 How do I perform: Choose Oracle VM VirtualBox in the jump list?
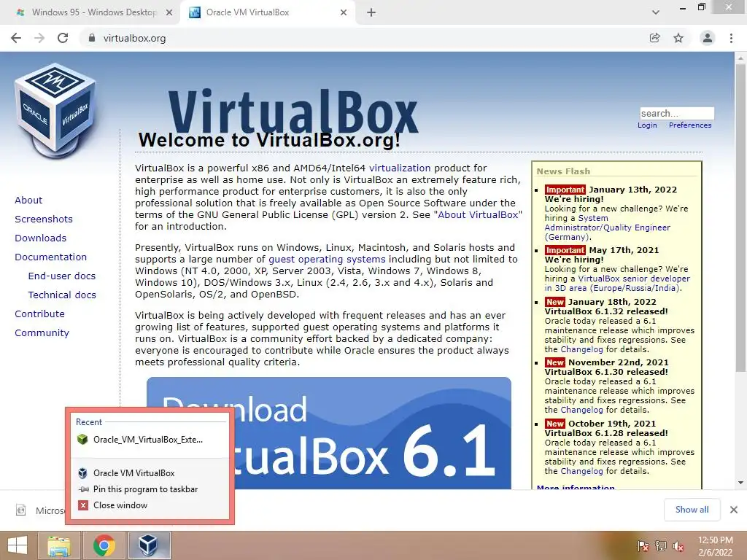(x=149, y=472)
